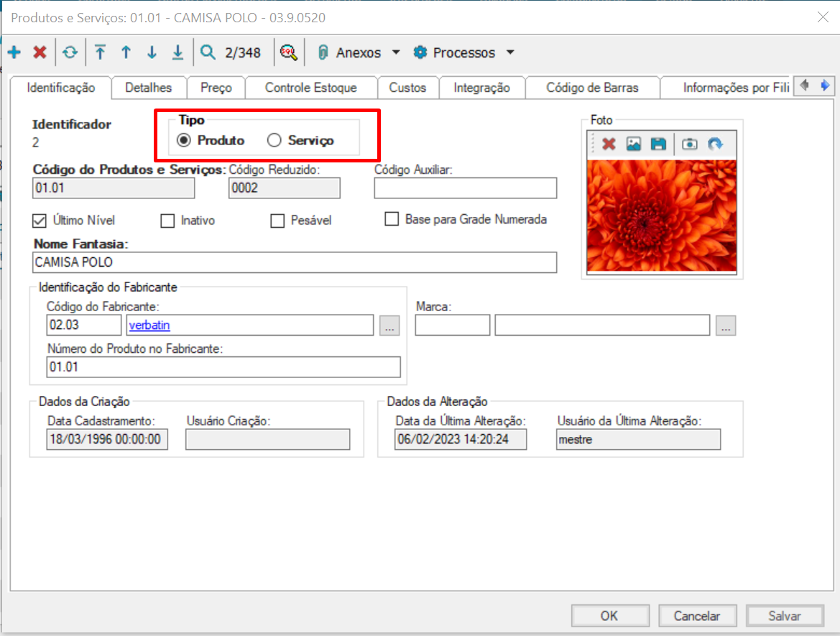840x636 pixels.
Task: Switch to Detalhes tab
Action: [x=149, y=88]
